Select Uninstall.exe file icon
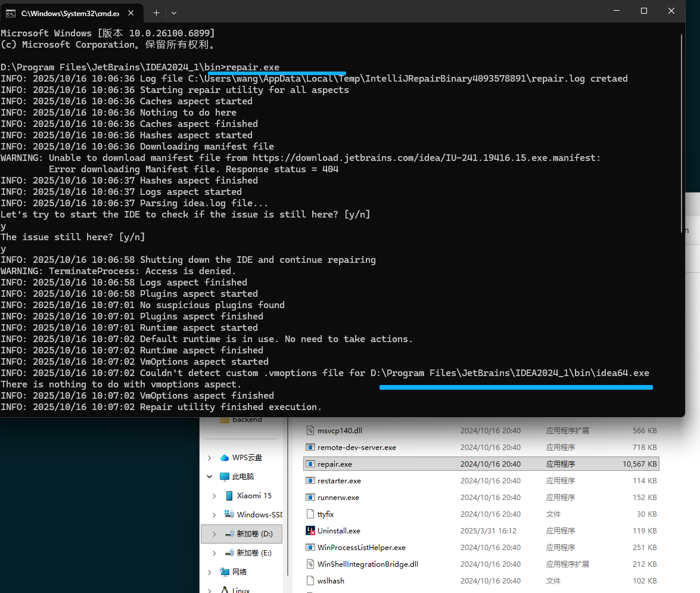 (x=310, y=530)
